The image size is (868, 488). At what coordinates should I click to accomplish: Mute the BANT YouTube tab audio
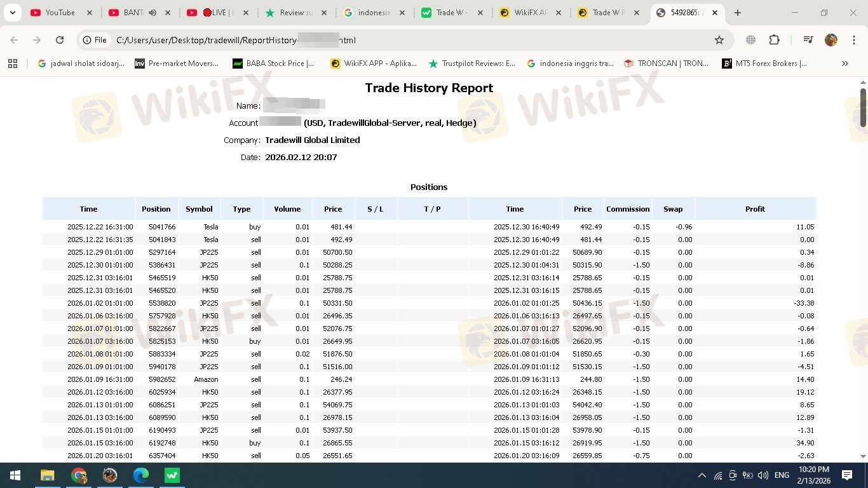[151, 13]
